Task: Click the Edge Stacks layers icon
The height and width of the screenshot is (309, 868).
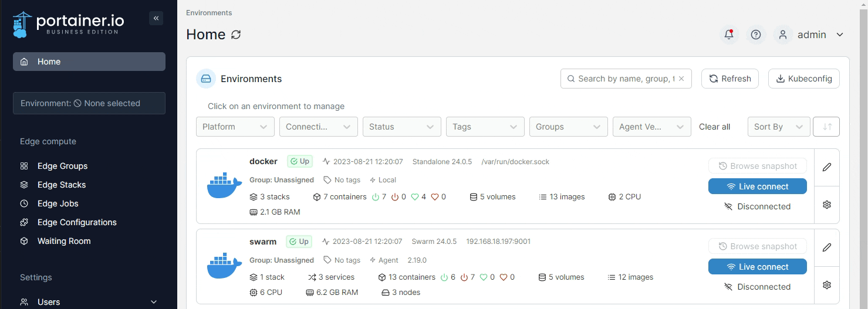Action: click(x=24, y=185)
